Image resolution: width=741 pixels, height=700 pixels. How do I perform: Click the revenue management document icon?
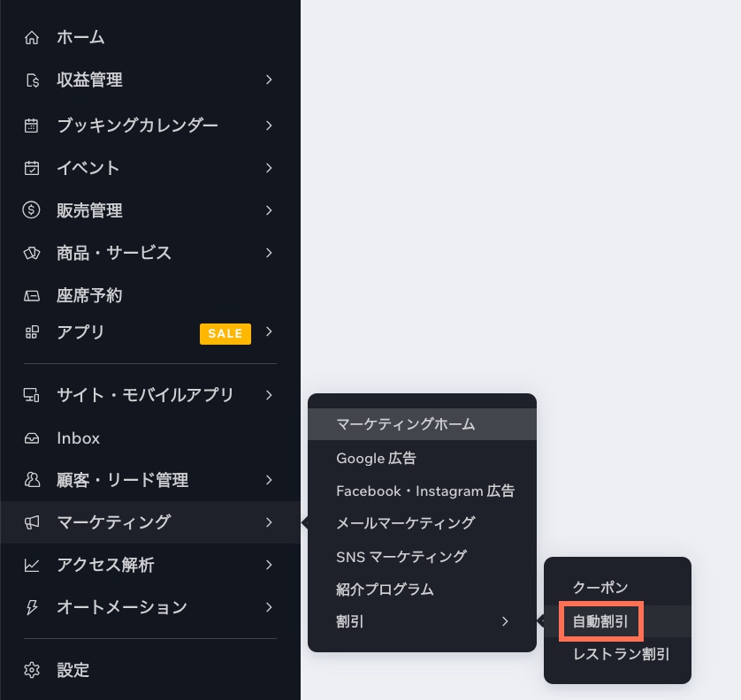tap(32, 80)
